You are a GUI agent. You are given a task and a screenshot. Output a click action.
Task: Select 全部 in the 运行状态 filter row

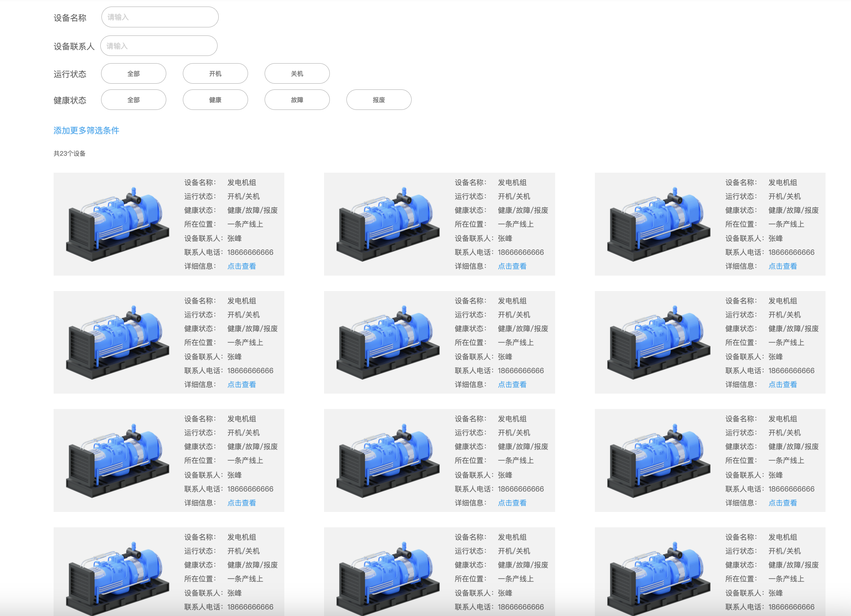[133, 74]
